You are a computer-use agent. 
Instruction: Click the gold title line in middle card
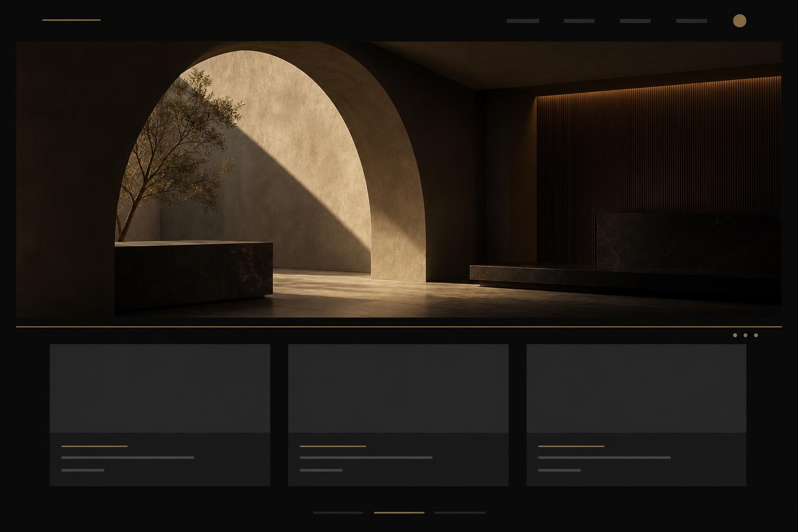coord(333,446)
